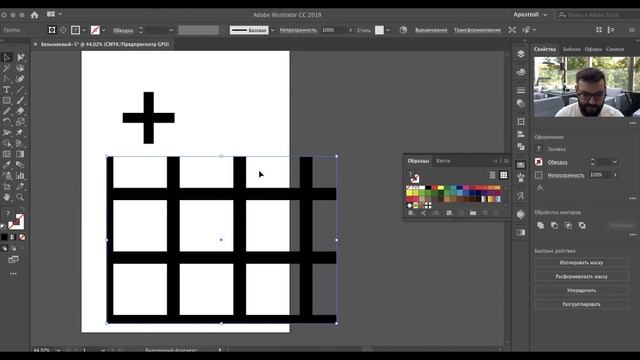This screenshot has width=640, height=360.
Task: Open workspace layout switcher dropdown
Action: (x=54, y=14)
